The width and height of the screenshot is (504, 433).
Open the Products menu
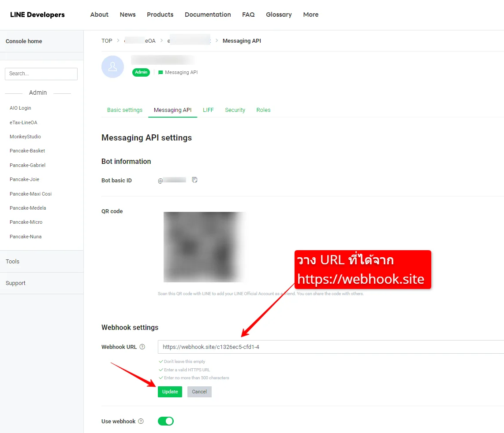point(160,15)
